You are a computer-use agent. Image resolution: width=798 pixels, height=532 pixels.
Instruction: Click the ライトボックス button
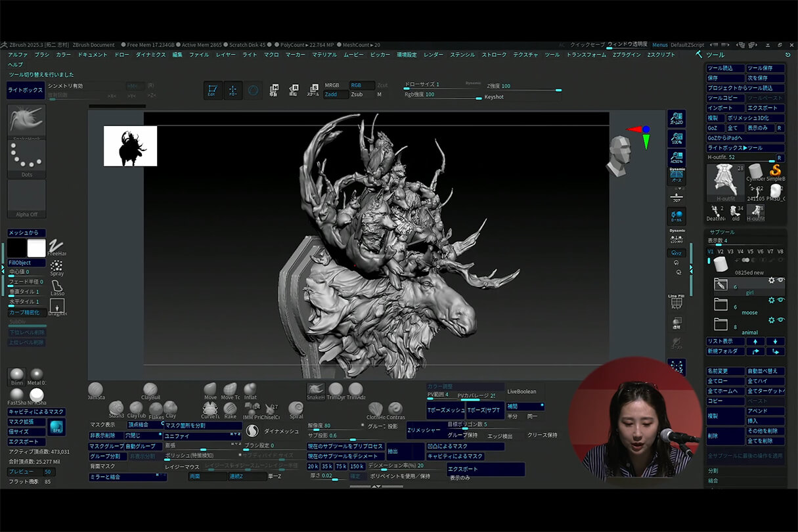tap(26, 90)
